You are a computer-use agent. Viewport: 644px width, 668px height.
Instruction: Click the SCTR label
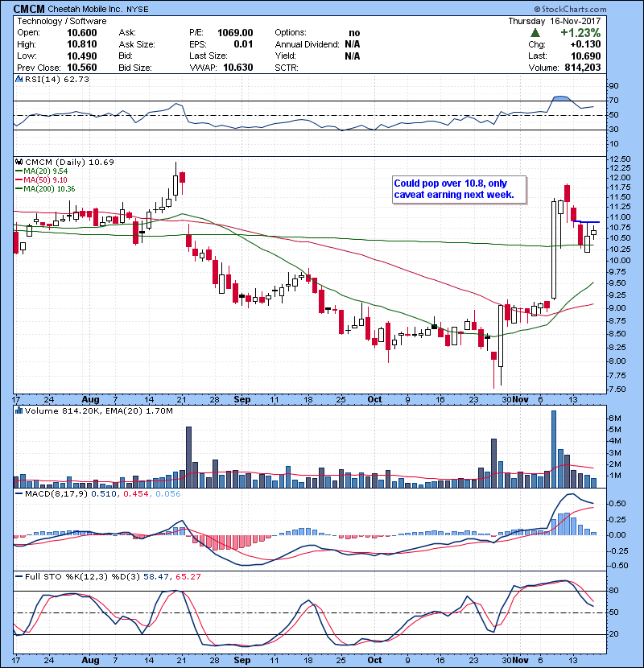287,68
